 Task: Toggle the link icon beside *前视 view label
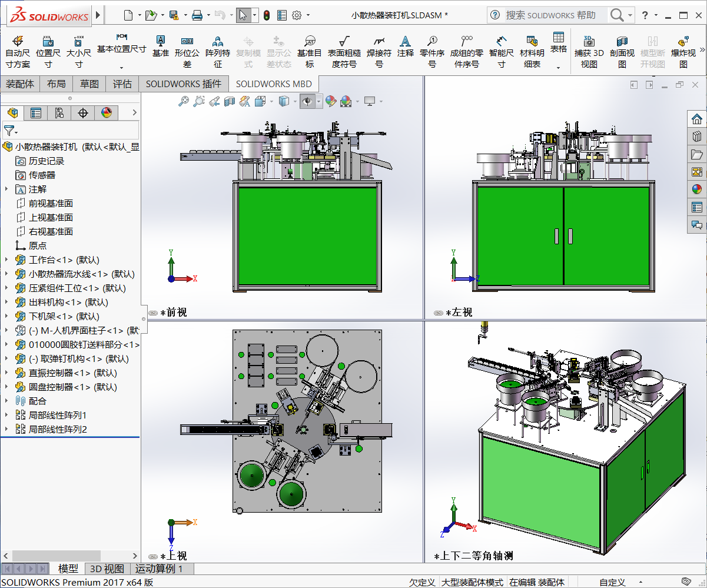coord(153,313)
